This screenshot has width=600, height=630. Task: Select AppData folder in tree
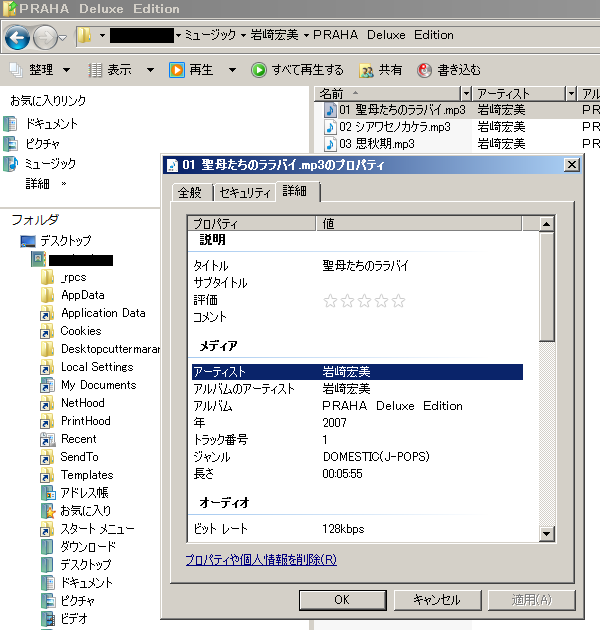[x=82, y=295]
